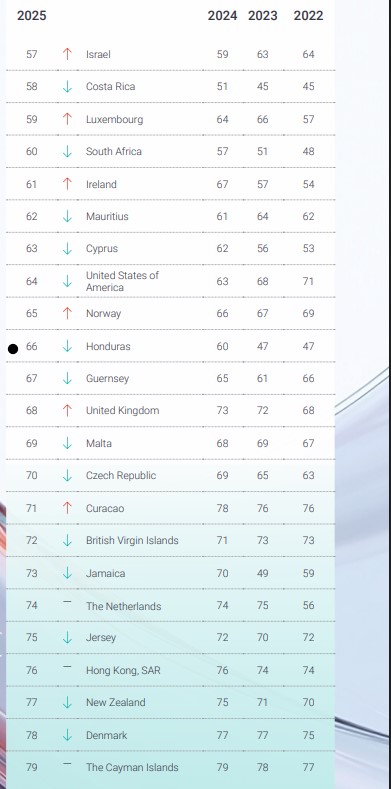
Task: Click Jamaica's 2023 rank value 49
Action: pos(263,573)
